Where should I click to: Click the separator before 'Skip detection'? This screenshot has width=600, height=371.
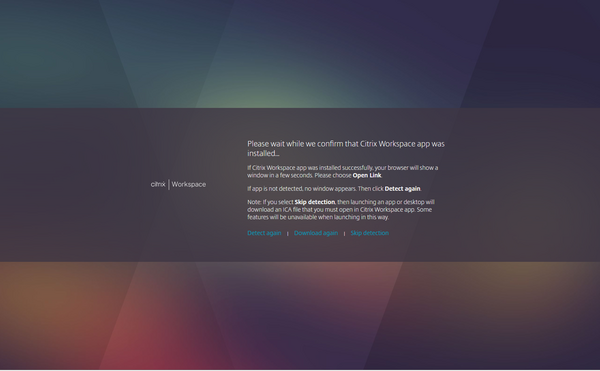click(x=344, y=233)
